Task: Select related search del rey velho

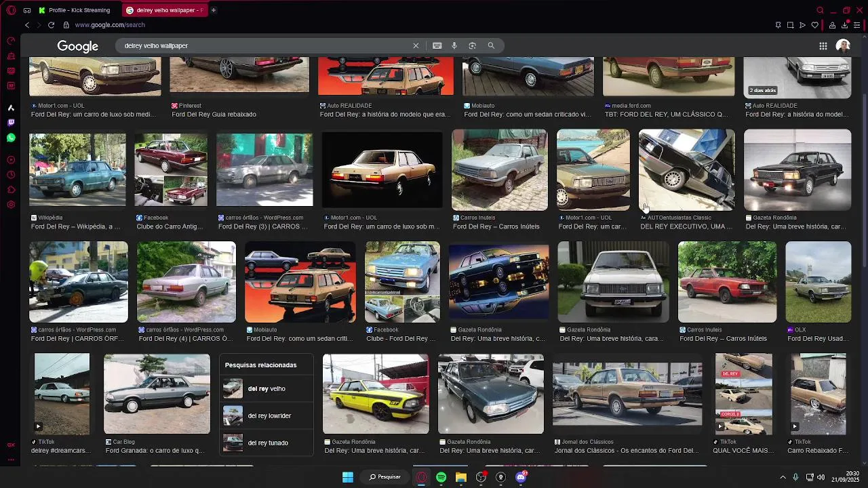Action: (267, 389)
